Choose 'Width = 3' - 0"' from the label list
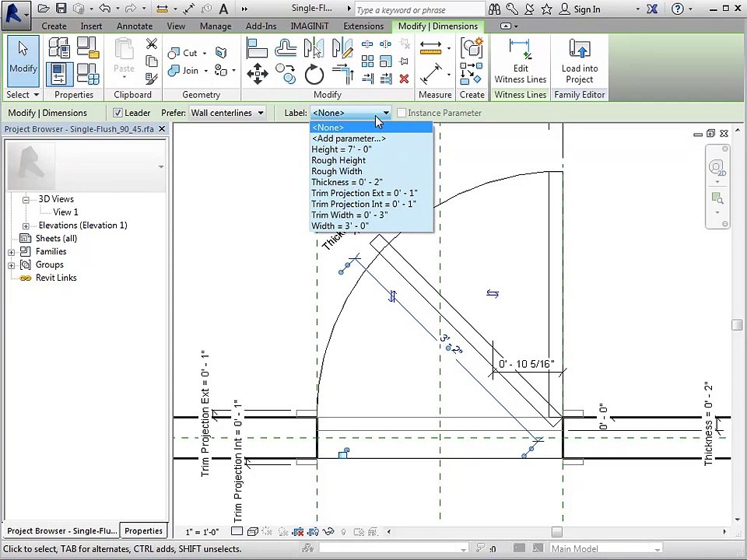747x560 pixels. point(340,226)
